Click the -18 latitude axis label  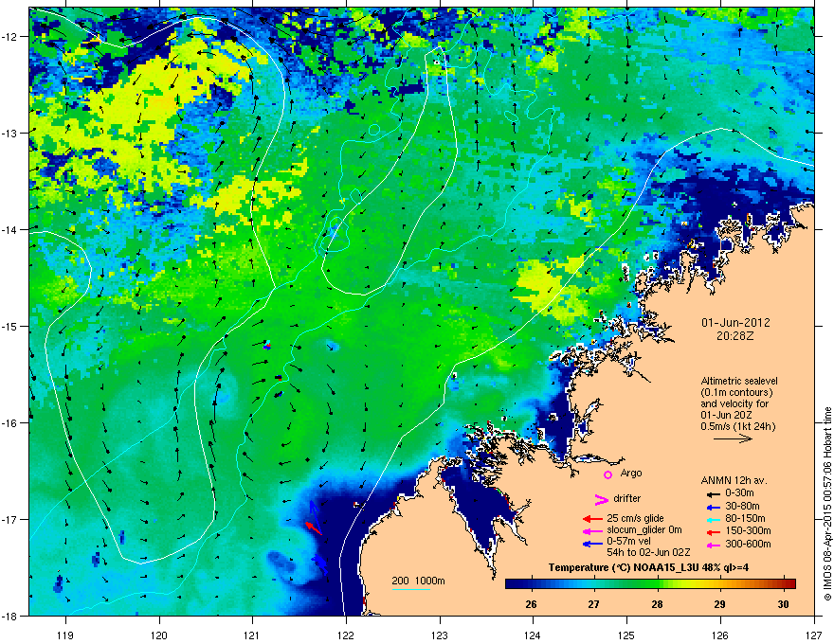10,616
